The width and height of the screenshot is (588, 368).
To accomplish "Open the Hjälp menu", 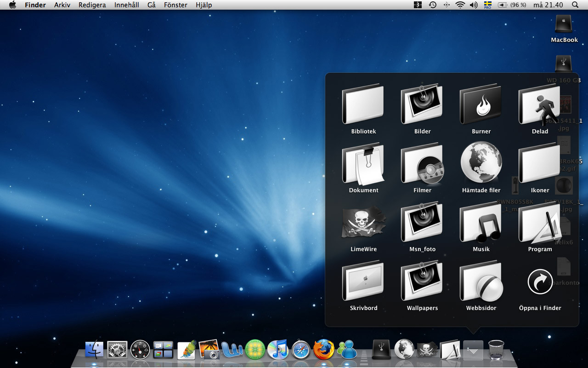I will pos(204,5).
